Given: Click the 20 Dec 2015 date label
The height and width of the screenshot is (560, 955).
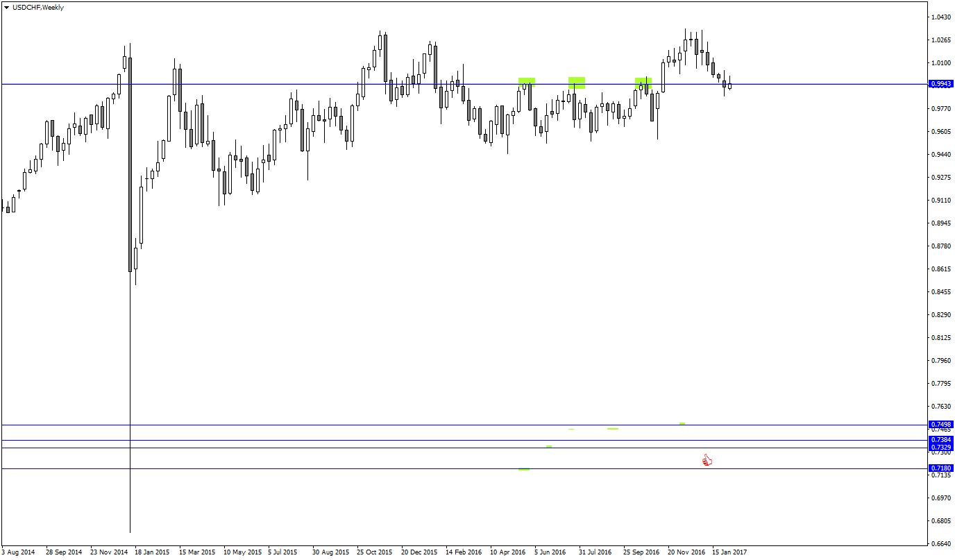Looking at the screenshot, I should click(x=419, y=552).
